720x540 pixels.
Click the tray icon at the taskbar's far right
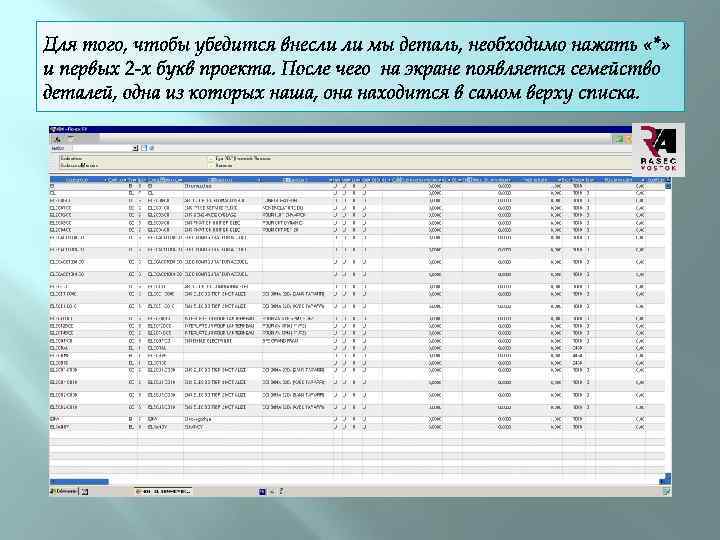coord(666,492)
